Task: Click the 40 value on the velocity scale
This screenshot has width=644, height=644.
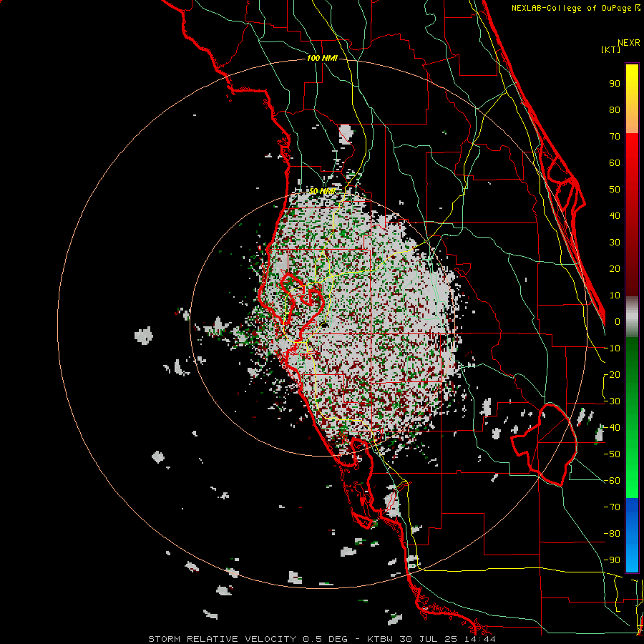Action: tap(615, 216)
